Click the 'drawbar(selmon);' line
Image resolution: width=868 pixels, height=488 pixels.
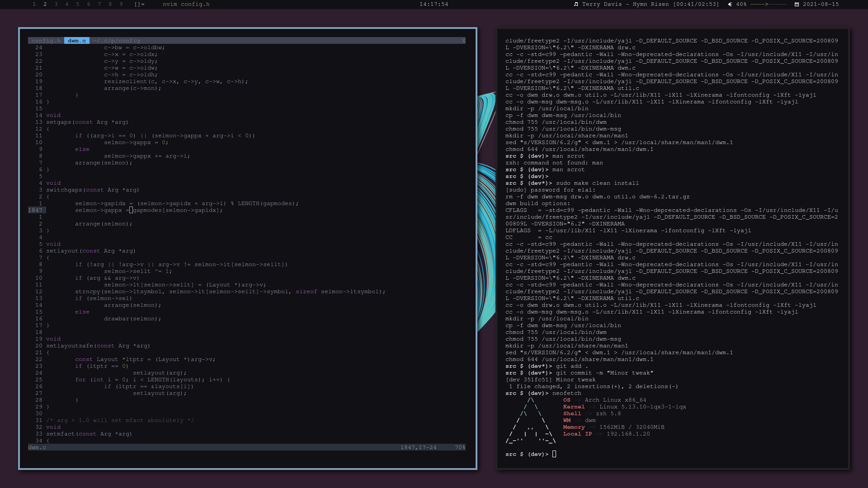(x=132, y=319)
